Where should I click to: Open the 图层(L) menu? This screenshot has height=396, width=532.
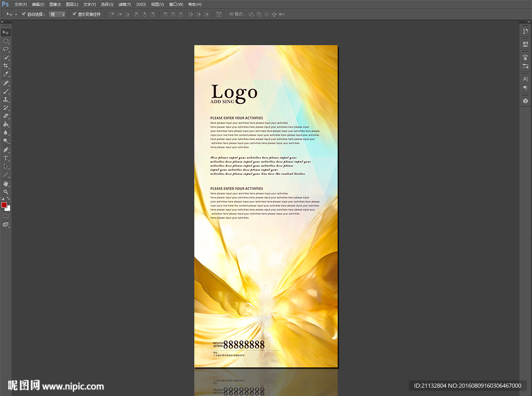(72, 4)
